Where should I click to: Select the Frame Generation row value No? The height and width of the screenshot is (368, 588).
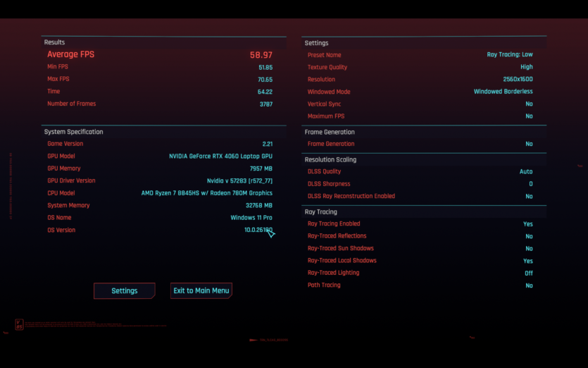click(529, 144)
